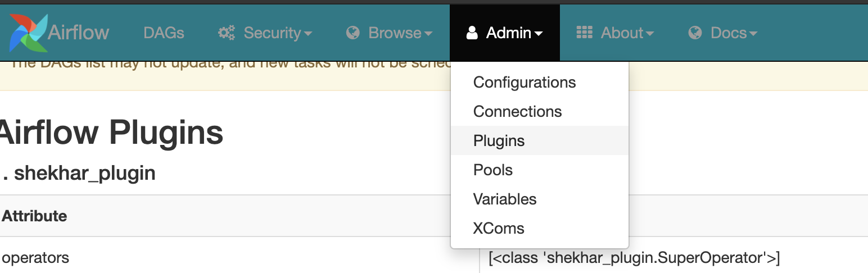This screenshot has width=868, height=273.
Task: Click the Airflow pinwheel logo
Action: pyautogui.click(x=28, y=33)
